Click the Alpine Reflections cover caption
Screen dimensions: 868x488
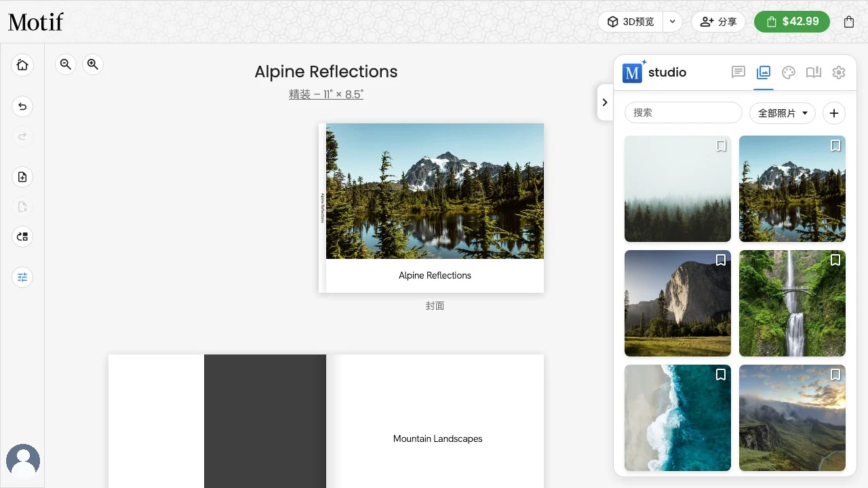point(435,275)
